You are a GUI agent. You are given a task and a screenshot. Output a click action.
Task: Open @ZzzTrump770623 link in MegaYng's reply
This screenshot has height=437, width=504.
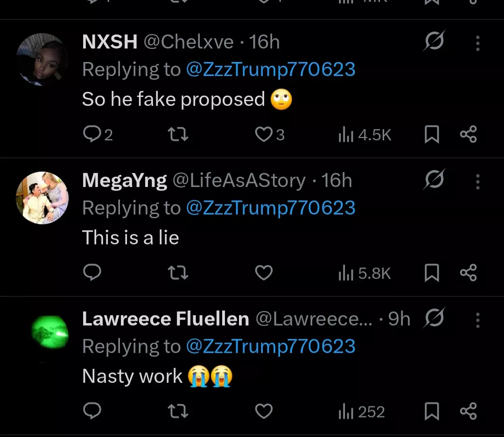(271, 208)
